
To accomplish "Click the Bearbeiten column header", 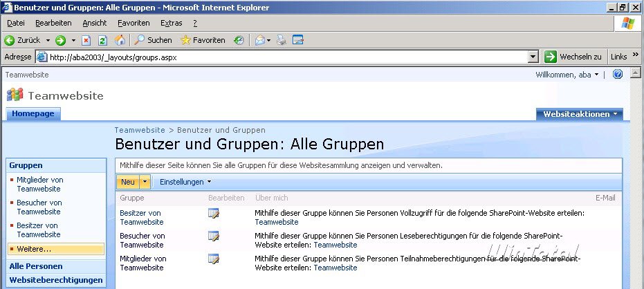I will point(226,198).
